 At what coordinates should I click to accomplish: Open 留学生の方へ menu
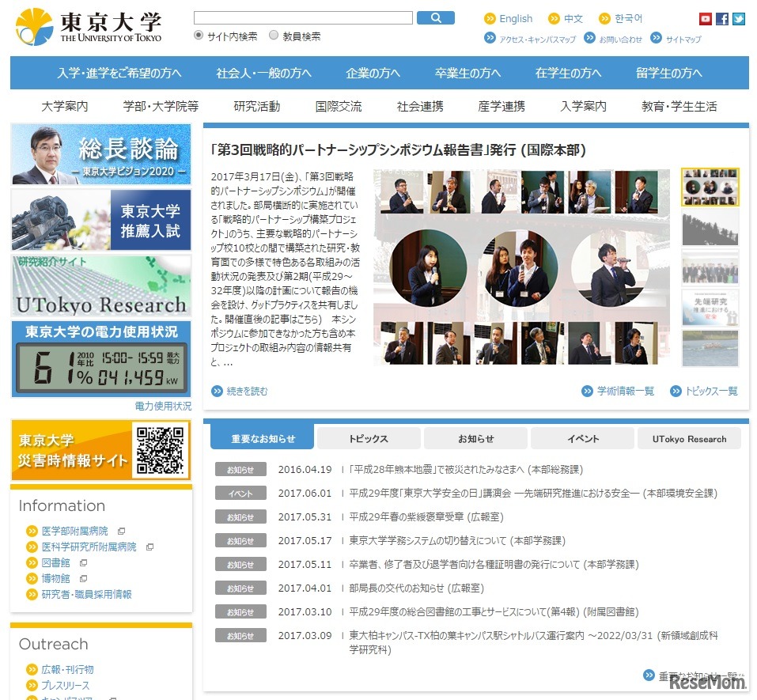click(668, 73)
